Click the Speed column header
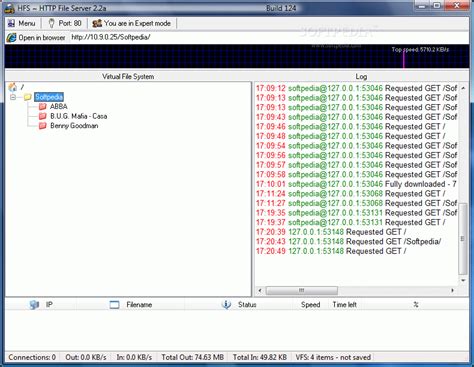The height and width of the screenshot is (367, 474). (310, 305)
